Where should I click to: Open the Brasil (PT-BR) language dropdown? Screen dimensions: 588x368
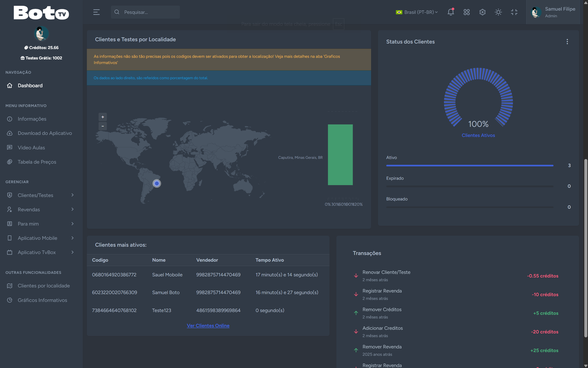point(417,12)
